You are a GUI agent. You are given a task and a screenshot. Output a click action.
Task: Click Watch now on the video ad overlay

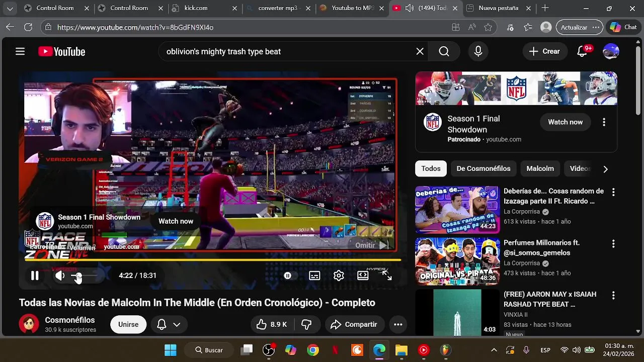click(176, 221)
